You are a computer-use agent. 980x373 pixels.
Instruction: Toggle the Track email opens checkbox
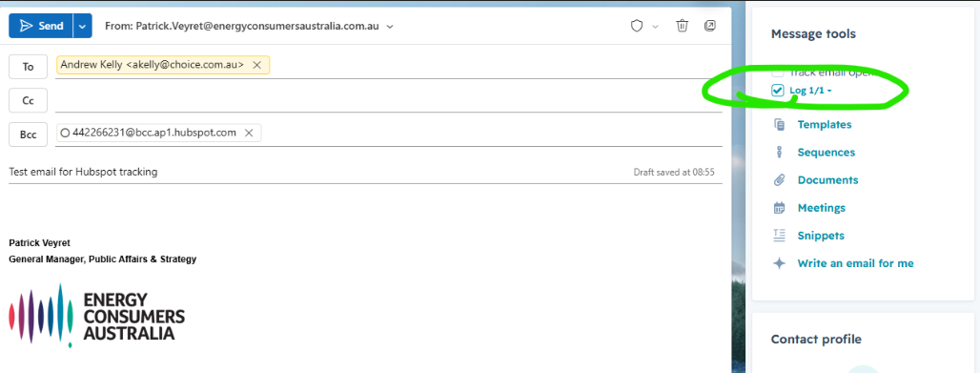[x=778, y=72]
